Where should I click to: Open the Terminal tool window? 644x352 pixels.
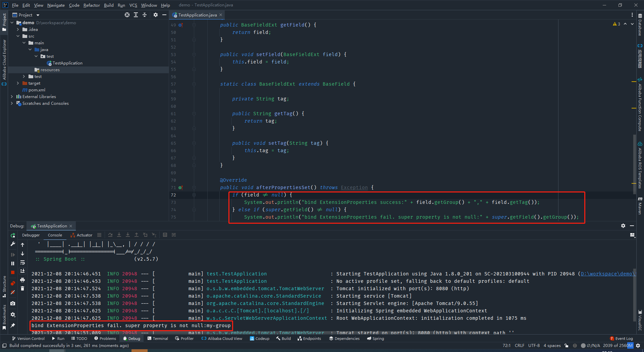coord(158,339)
